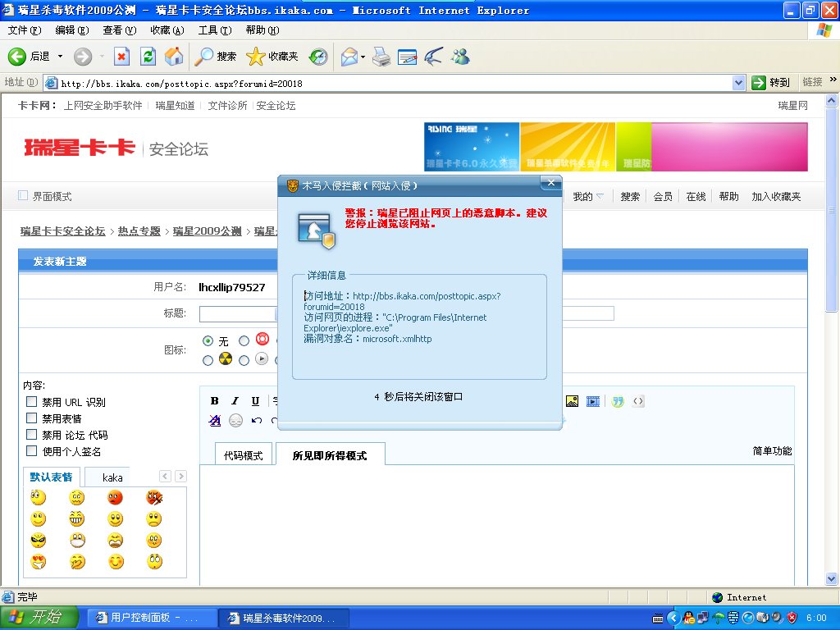
Task: Expand the address bar dropdown
Action: [738, 83]
